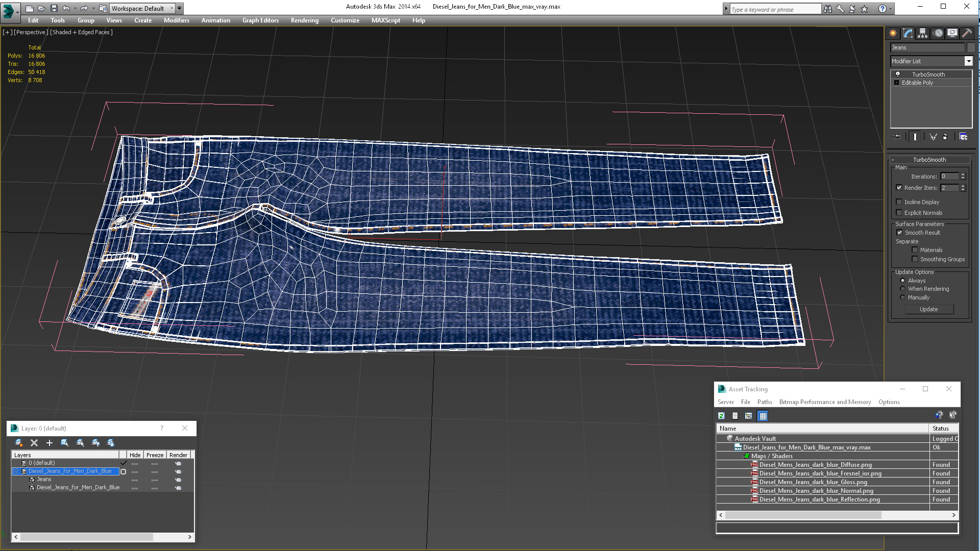Open the Rendering menu

(305, 20)
